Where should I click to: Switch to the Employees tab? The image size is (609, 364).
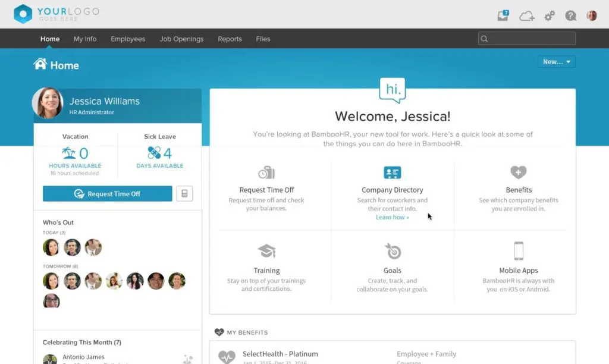point(128,39)
